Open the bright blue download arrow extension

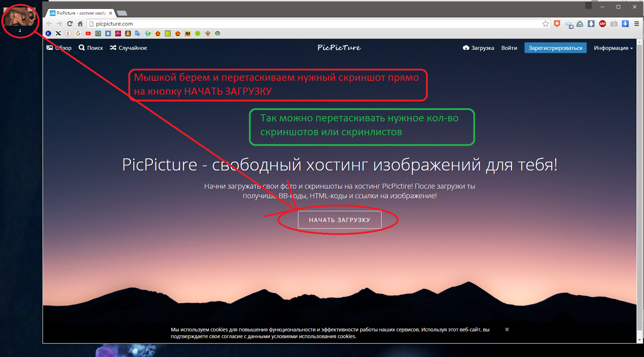pyautogui.click(x=625, y=24)
